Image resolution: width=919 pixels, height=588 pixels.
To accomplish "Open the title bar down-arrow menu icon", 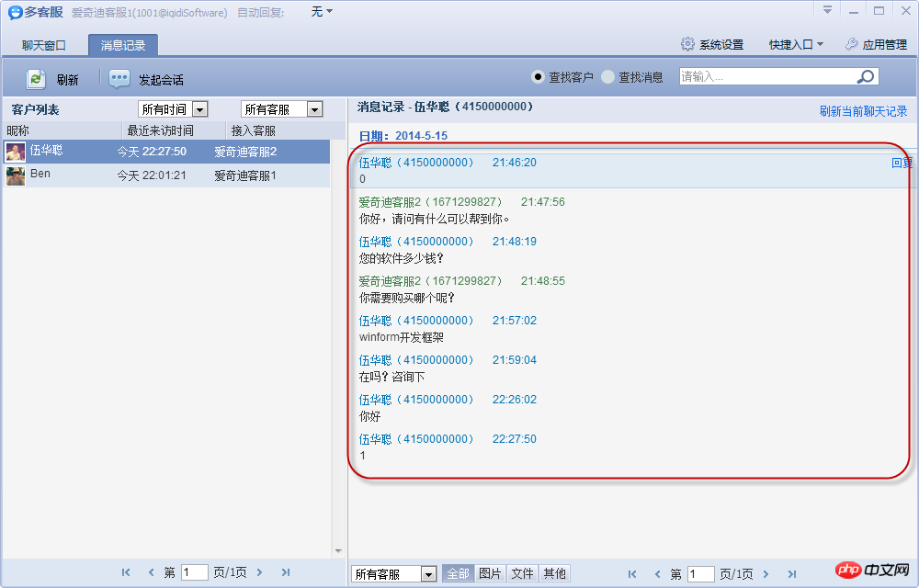I will (828, 10).
